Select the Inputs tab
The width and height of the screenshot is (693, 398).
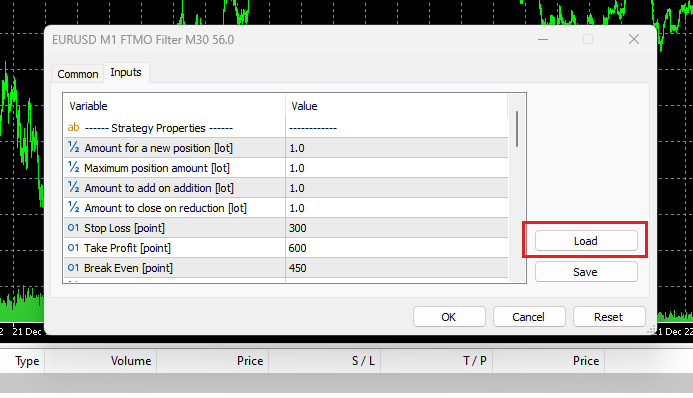(126, 72)
